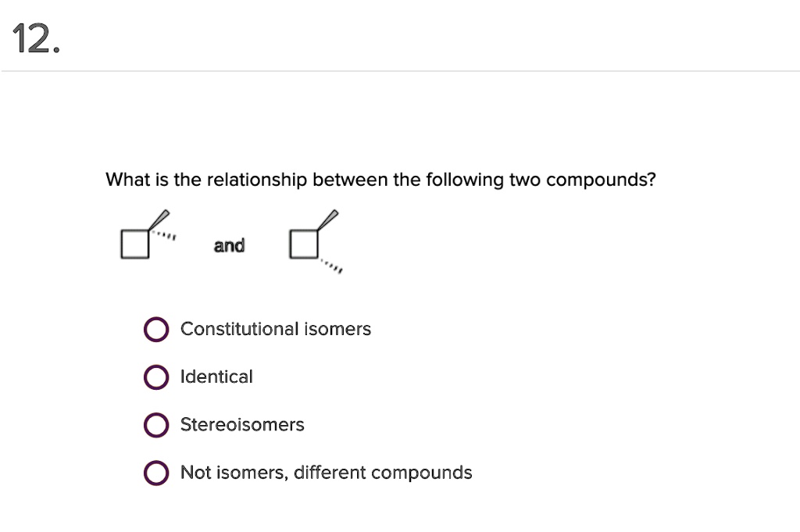800x532 pixels.
Task: Click the horizontal divider below question number
Action: tap(400, 71)
